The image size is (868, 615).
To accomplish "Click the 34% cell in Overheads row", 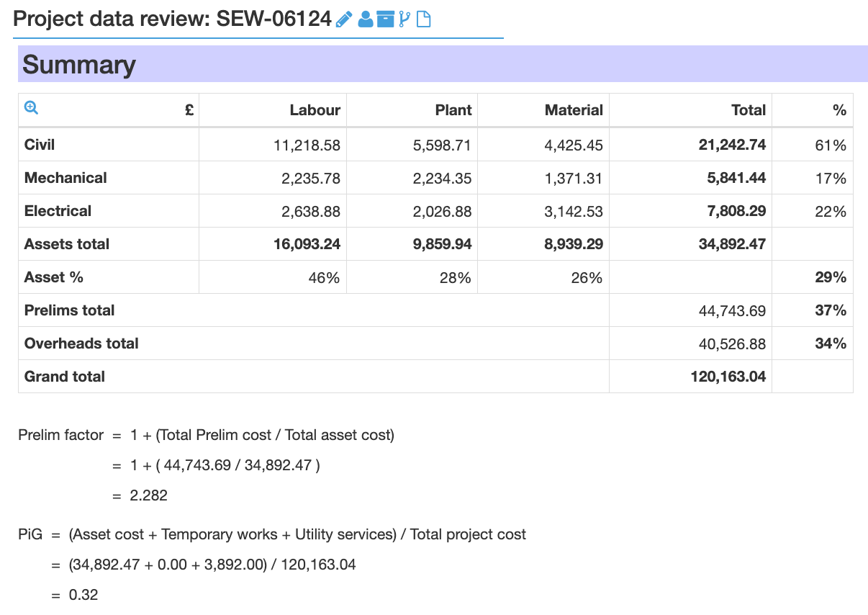I will tap(831, 344).
